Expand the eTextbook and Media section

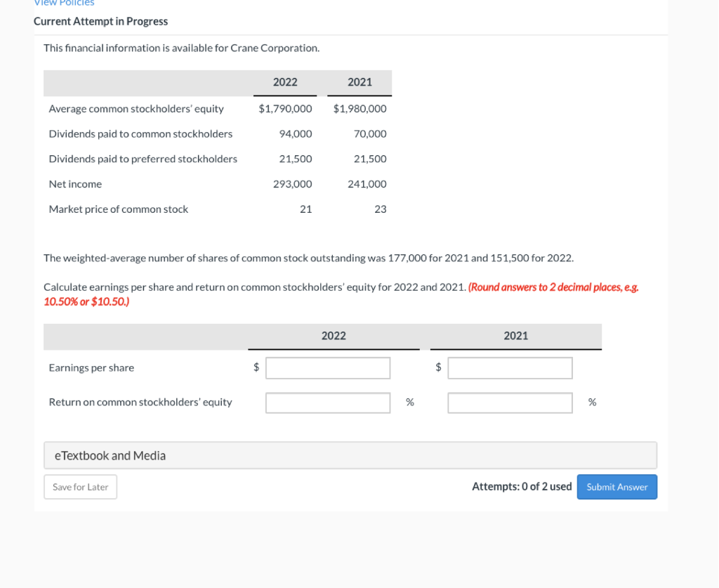point(110,455)
